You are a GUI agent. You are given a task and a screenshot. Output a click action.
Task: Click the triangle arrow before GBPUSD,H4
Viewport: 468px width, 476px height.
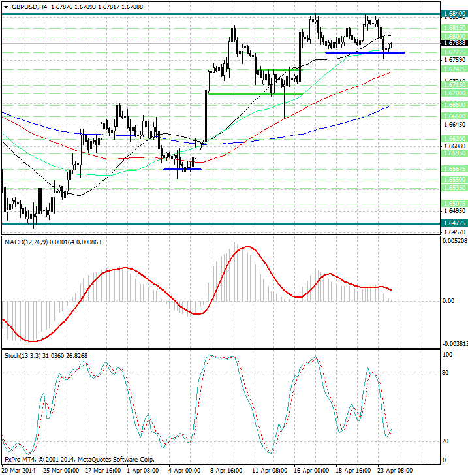point(6,7)
